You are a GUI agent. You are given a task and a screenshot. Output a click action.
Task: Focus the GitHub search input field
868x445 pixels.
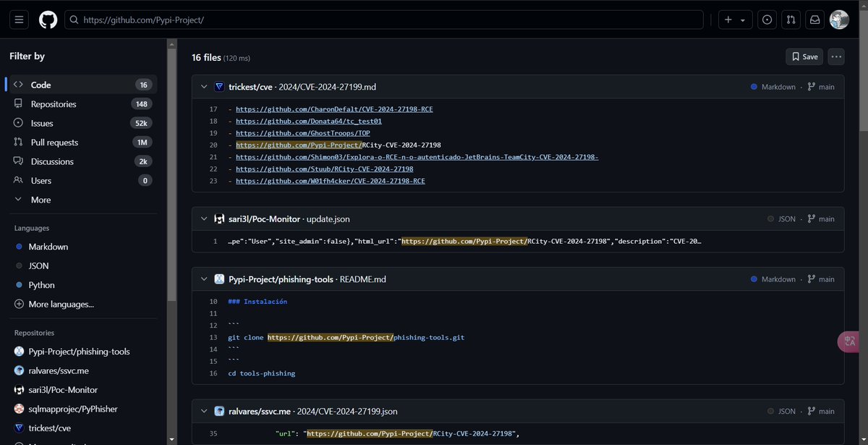pos(384,20)
